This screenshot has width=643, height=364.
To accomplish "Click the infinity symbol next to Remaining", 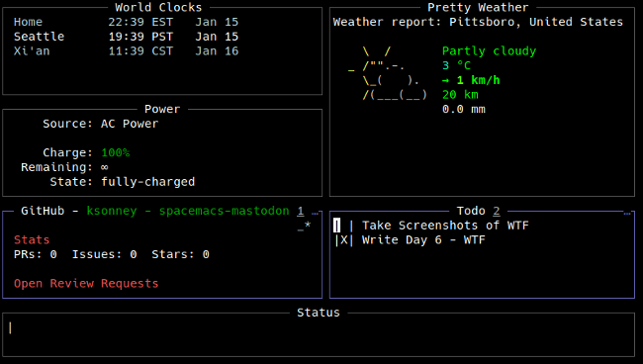I will tap(105, 167).
